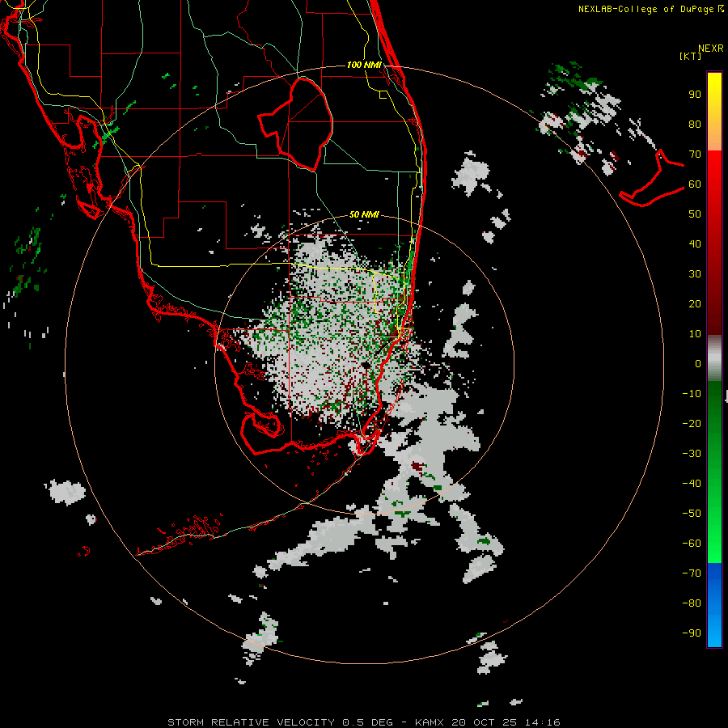Click the 40 value on the velocity scale
The width and height of the screenshot is (728, 728).
tap(695, 244)
